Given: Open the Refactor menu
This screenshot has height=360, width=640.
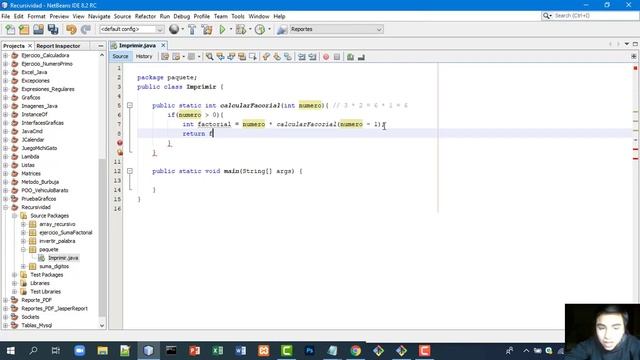Looking at the screenshot, I should coord(145,16).
